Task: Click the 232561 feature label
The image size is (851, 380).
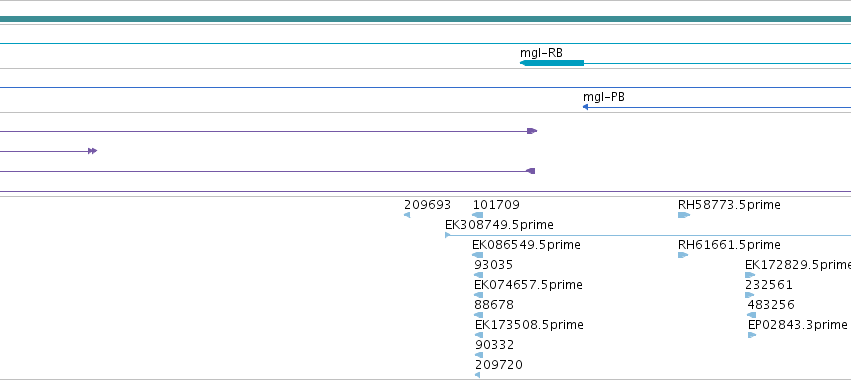Action: (x=769, y=284)
